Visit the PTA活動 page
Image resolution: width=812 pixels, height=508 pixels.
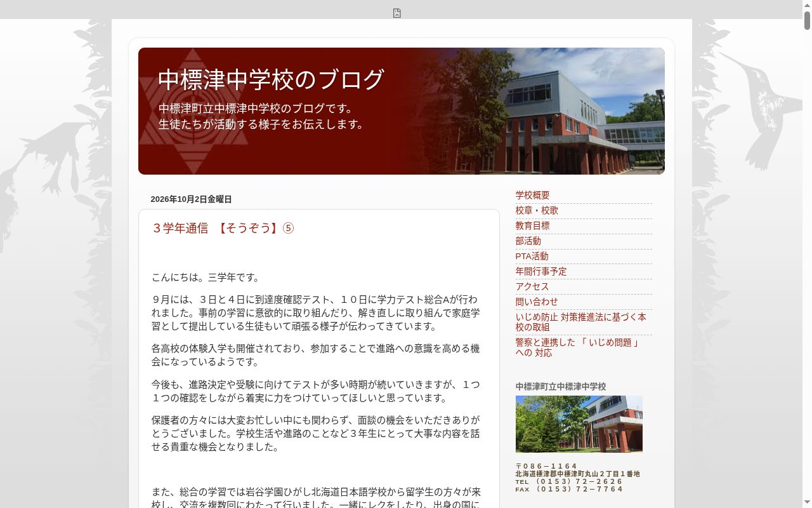[x=532, y=256]
